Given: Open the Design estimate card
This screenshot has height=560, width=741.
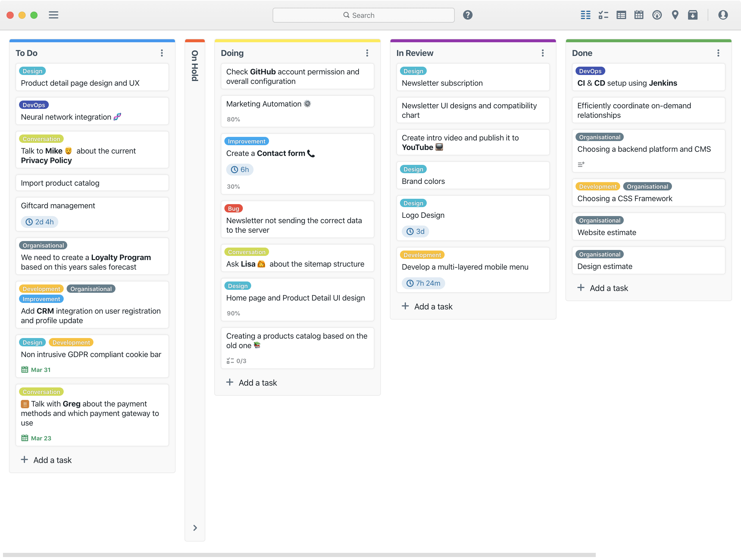Looking at the screenshot, I should (648, 260).
